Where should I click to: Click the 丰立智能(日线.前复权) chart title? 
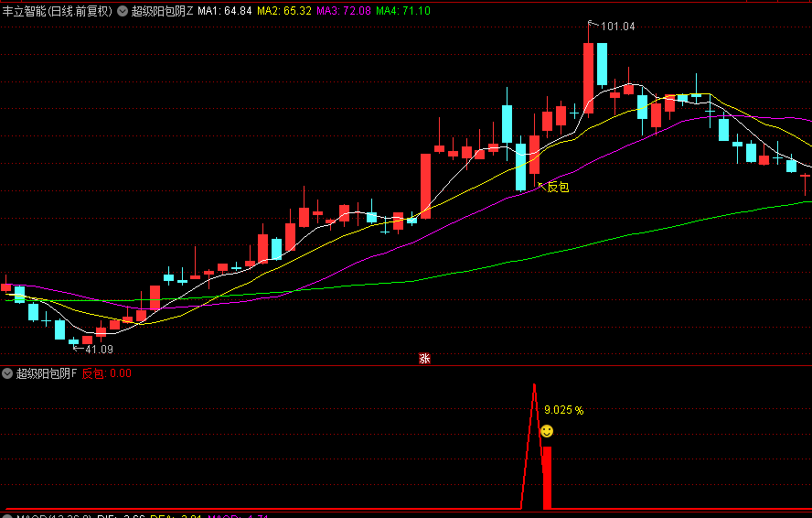(x=58, y=11)
